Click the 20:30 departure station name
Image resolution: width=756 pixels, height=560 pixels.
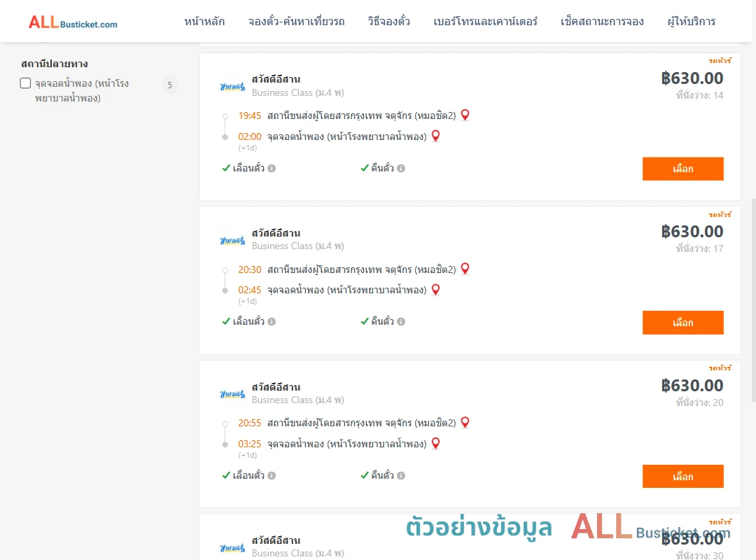pyautogui.click(x=362, y=269)
